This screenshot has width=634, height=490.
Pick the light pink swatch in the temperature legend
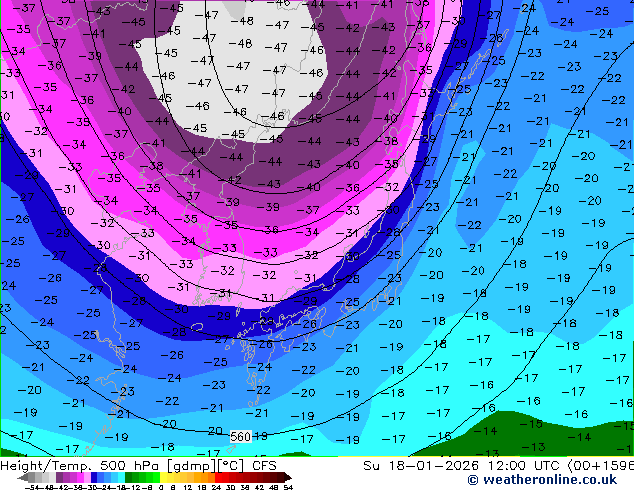pyautogui.click(x=87, y=477)
